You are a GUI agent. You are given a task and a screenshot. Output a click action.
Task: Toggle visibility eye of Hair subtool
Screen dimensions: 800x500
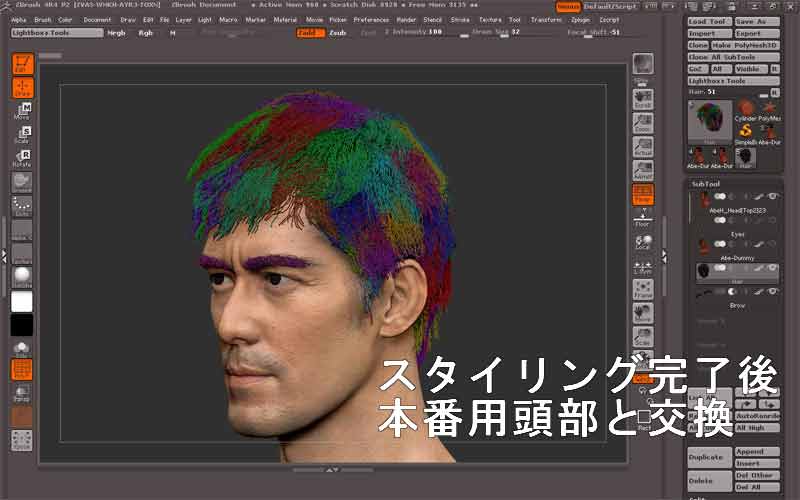(773, 268)
